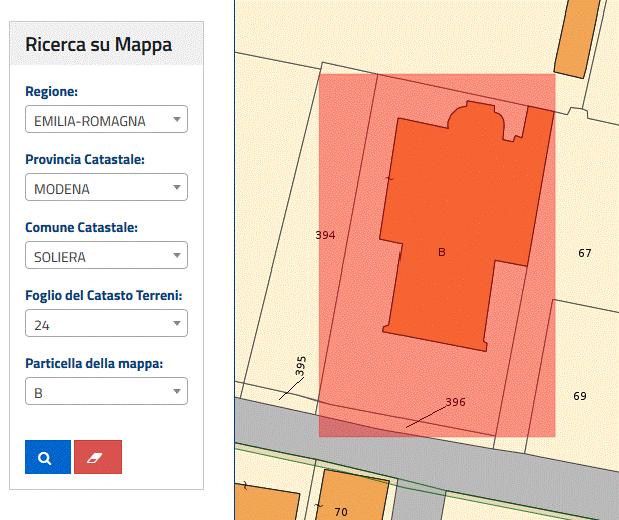
Task: Open the Particella della mappa dropdown
Action: 106,391
